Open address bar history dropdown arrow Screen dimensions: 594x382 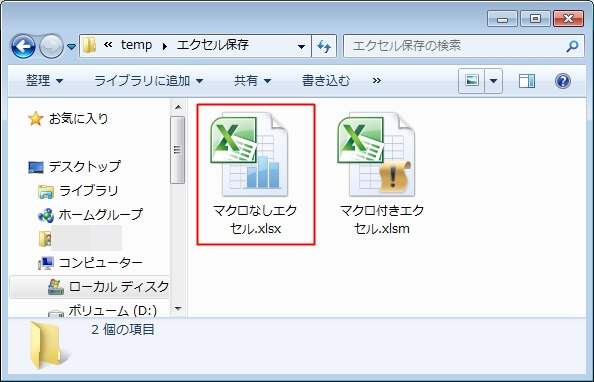(302, 46)
